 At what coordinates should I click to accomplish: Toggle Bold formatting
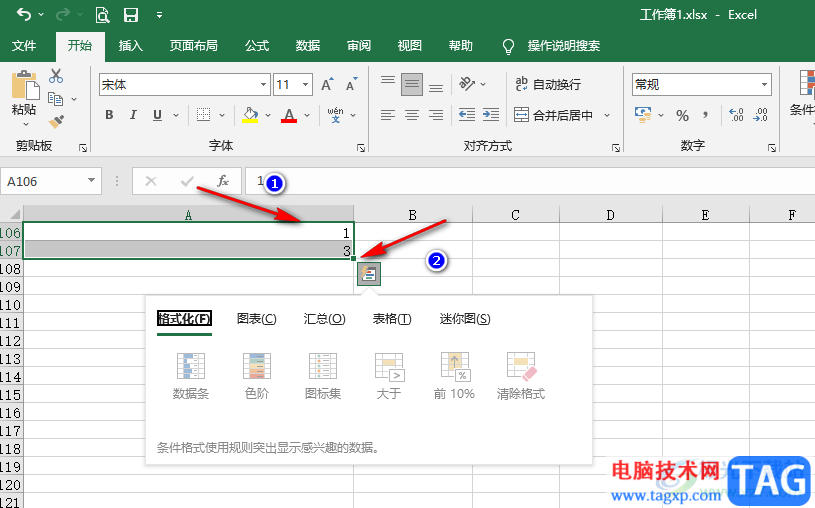point(109,115)
